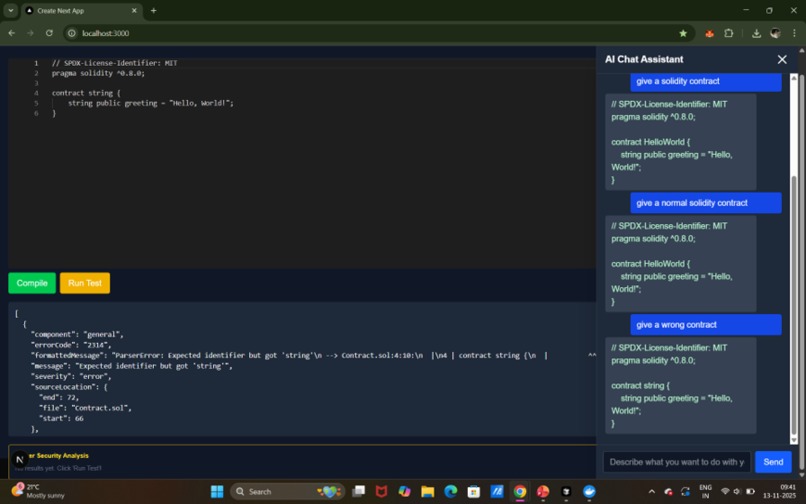The image size is (806, 504).
Task: Open the Extensions puzzle menu
Action: click(x=728, y=33)
